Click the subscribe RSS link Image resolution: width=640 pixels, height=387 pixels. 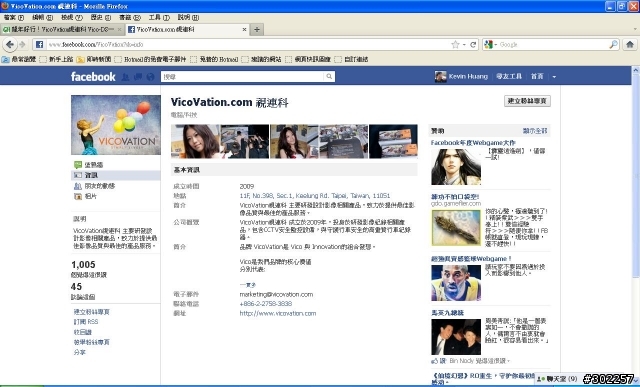click(x=86, y=322)
